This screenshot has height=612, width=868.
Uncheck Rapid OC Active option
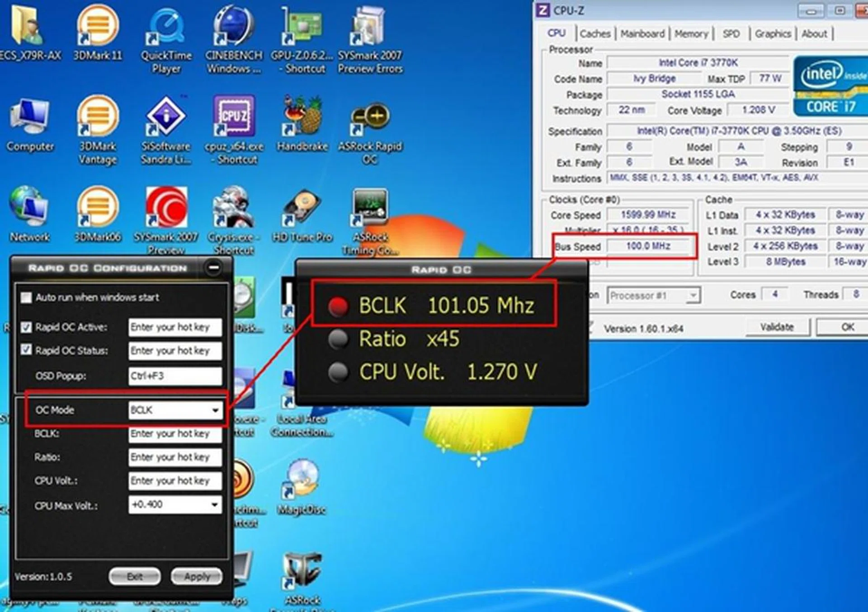pos(26,327)
